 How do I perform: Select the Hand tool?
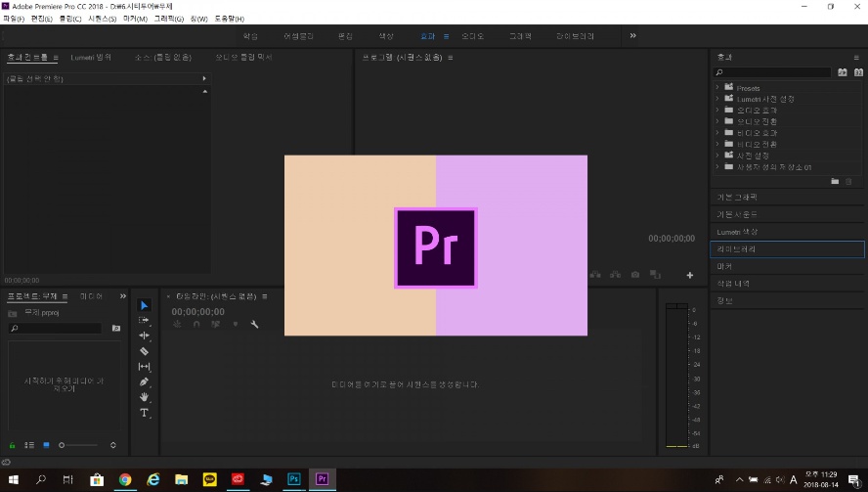[144, 397]
